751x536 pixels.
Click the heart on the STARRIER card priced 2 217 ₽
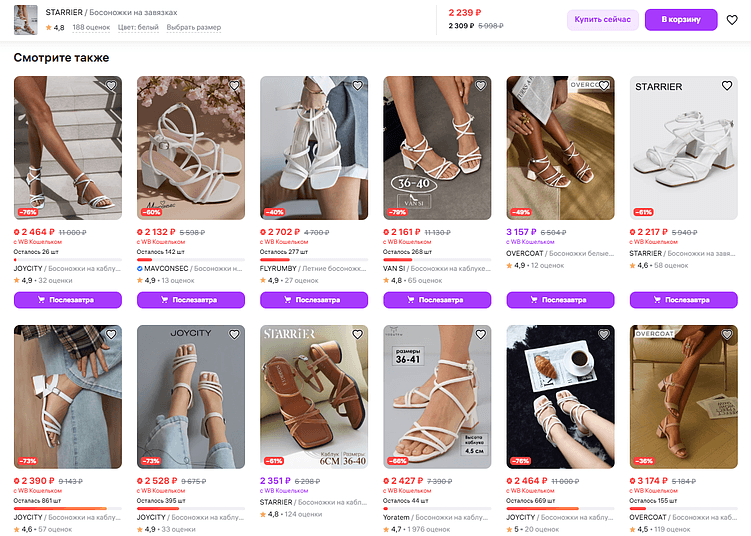click(728, 86)
